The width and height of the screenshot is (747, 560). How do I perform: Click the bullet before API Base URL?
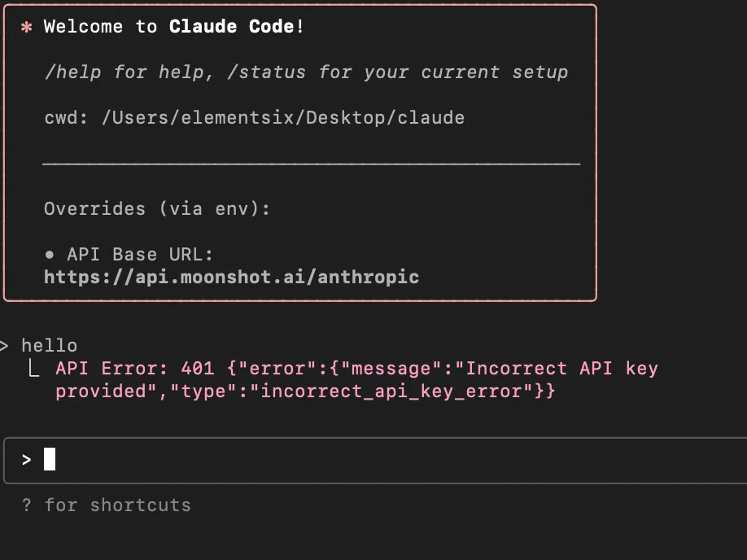50,255
